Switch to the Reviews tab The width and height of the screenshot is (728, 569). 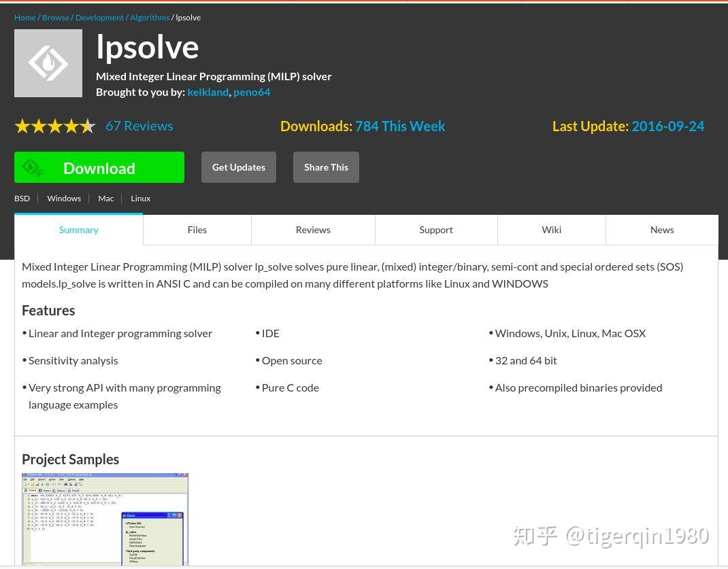pos(312,230)
